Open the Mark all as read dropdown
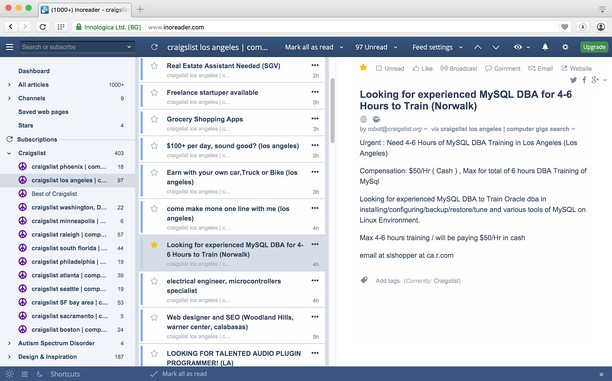Screen dimensions: 612x381 click(314, 47)
